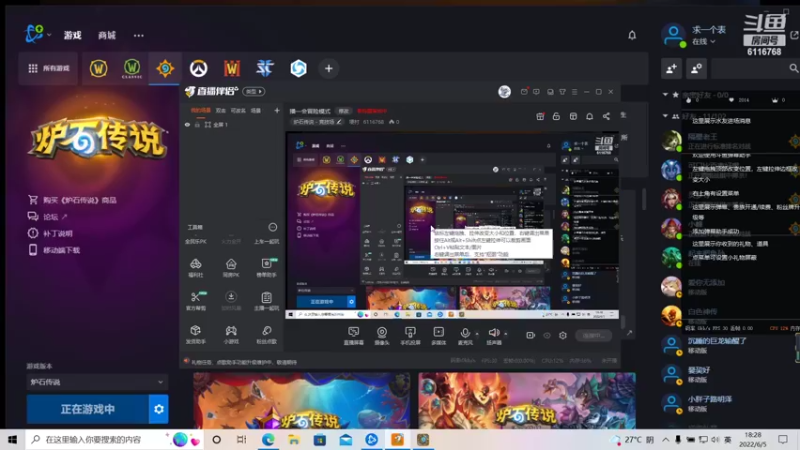800x450 pixels.
Task: Expand the 类型 type selector in companion
Action: (254, 91)
